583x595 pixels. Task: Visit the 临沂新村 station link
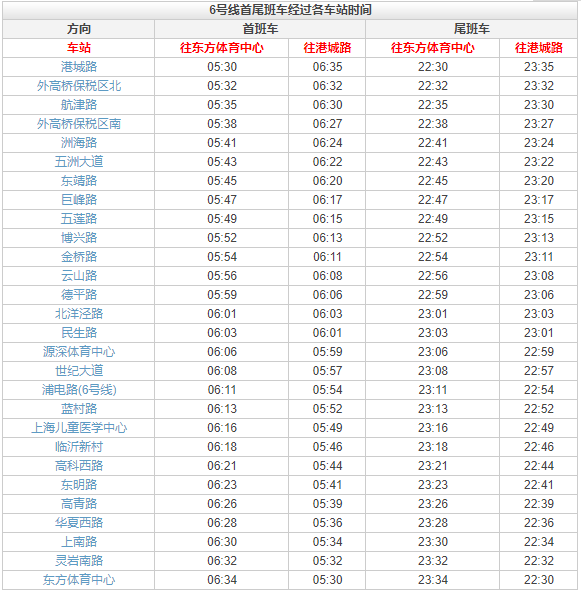(79, 447)
